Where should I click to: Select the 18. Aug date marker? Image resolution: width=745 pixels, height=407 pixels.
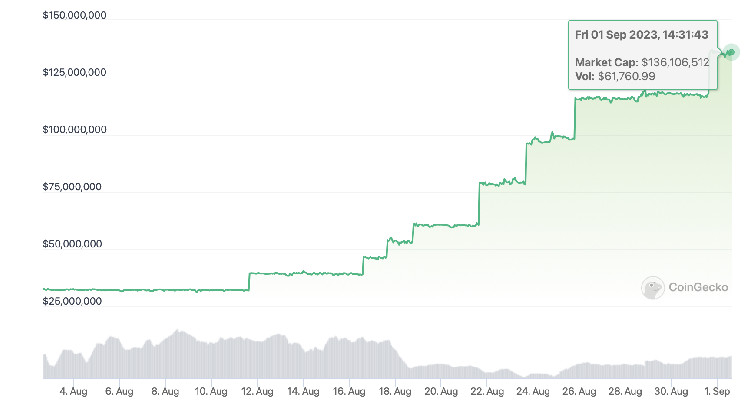click(x=395, y=393)
